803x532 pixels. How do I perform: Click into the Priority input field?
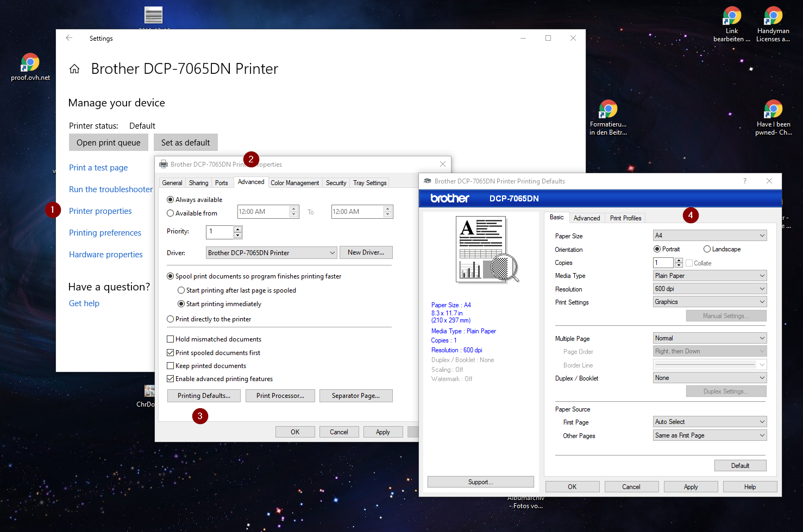(220, 232)
